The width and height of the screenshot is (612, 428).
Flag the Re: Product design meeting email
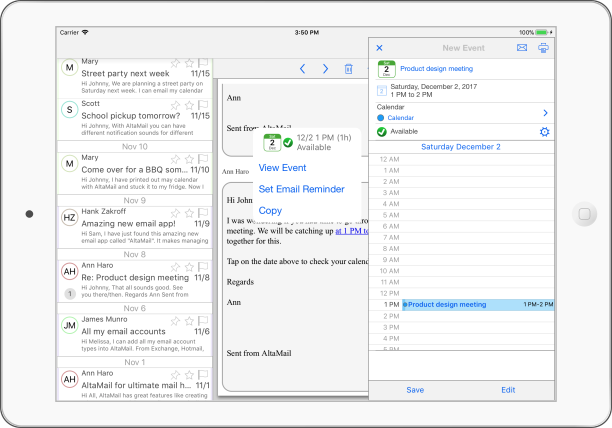point(203,266)
